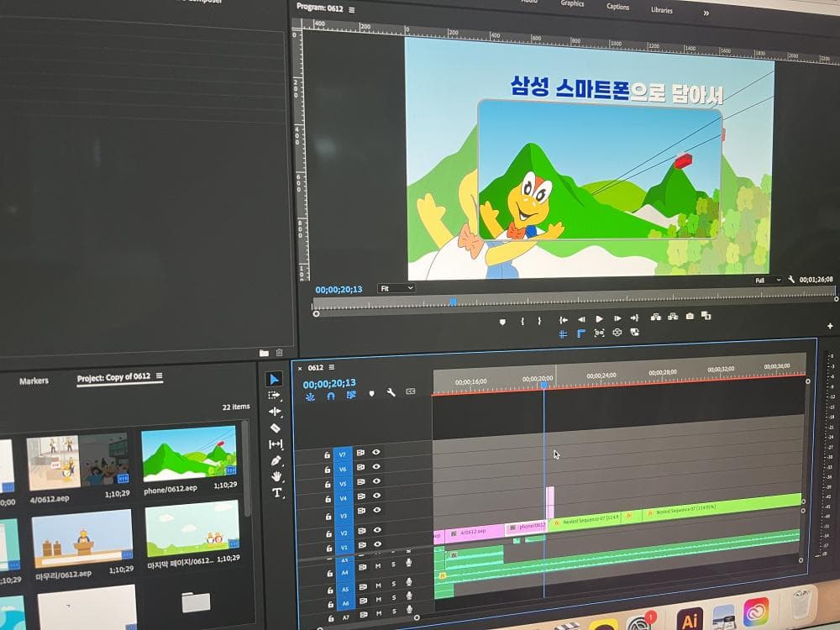The width and height of the screenshot is (840, 630).
Task: Hide track V5 with eye toggle
Action: (x=376, y=481)
